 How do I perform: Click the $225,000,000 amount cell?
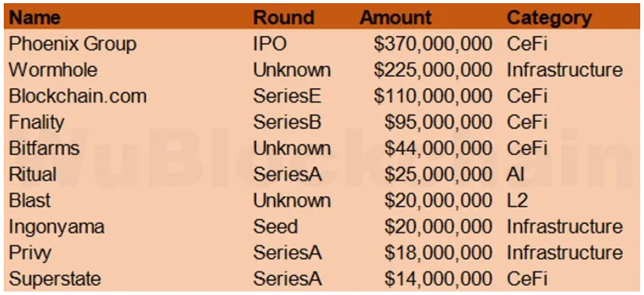(433, 70)
